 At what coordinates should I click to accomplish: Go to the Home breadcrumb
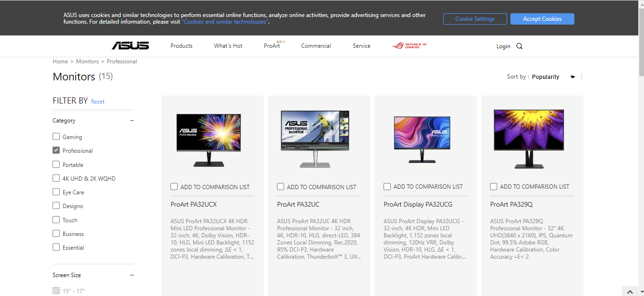[60, 61]
